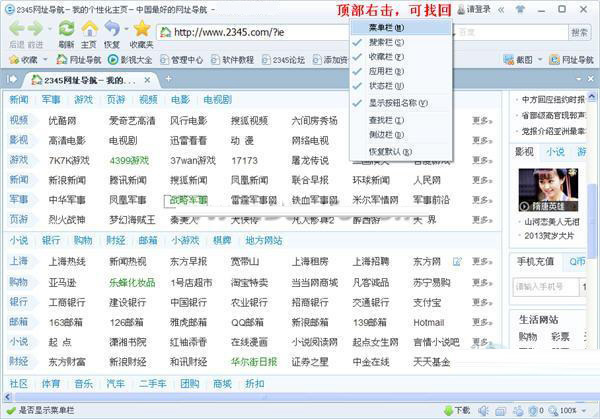The height and width of the screenshot is (419, 600).
Task: Expand 更多 in the 购物 row
Action: tap(482, 282)
